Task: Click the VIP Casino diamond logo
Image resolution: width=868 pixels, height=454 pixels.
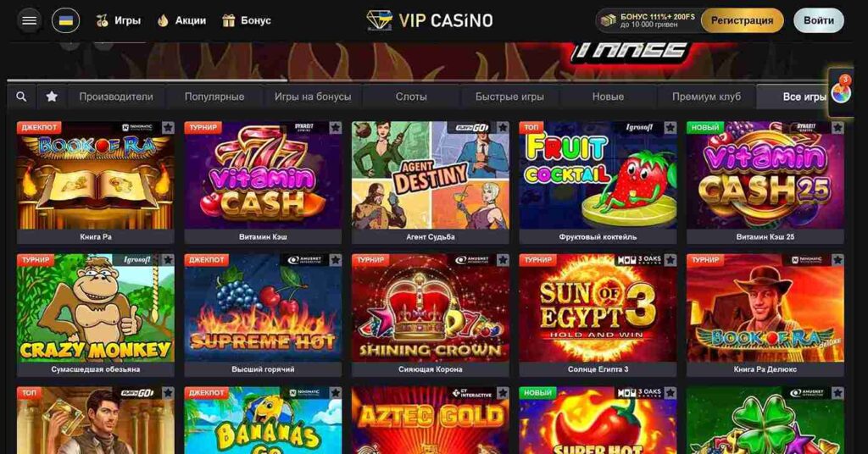Action: coord(379,20)
